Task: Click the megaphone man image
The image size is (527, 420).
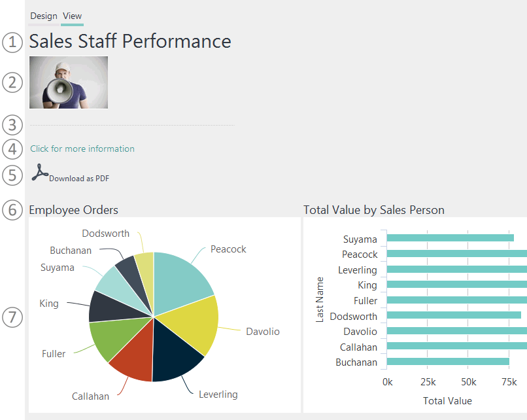Action: point(69,82)
